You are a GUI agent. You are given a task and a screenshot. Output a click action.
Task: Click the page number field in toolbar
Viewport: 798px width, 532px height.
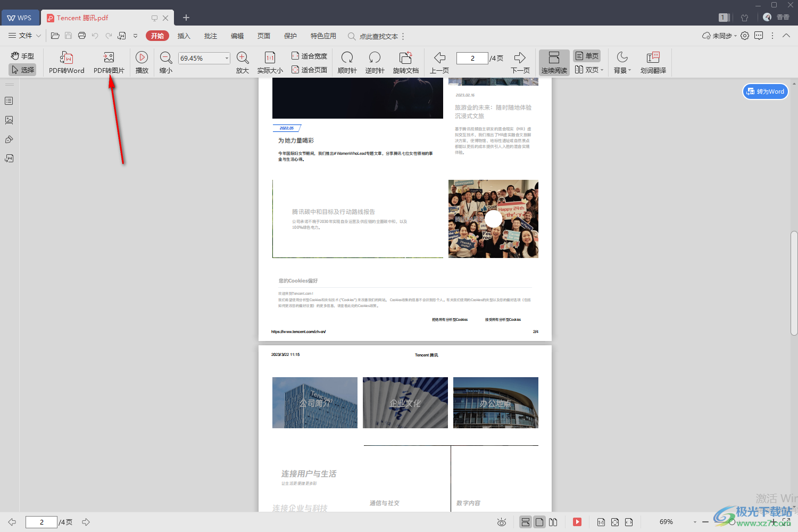472,58
